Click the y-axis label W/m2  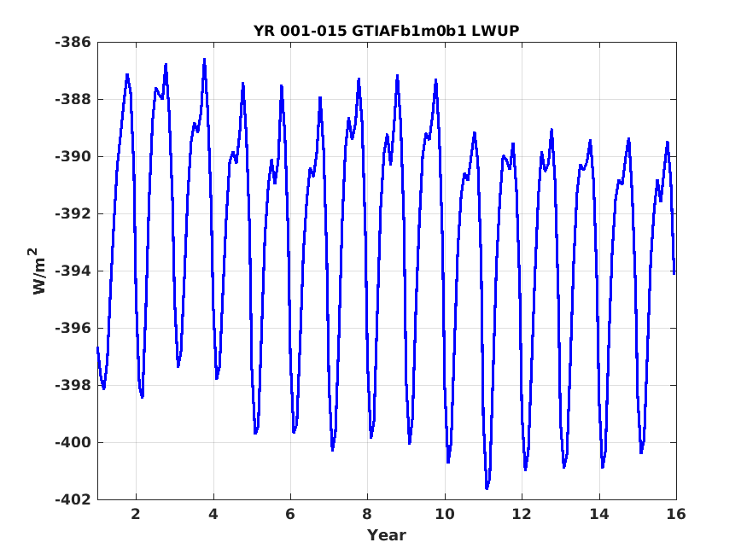pos(38,271)
